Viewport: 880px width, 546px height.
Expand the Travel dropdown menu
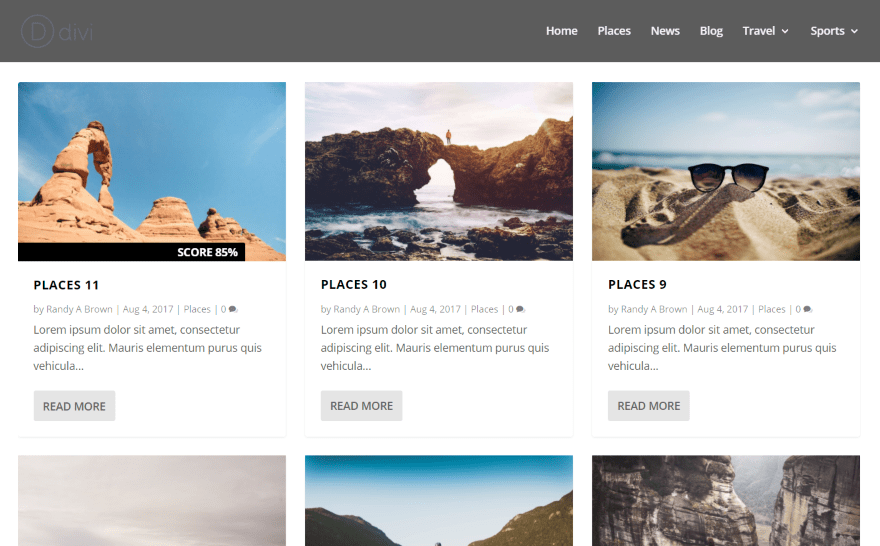click(766, 31)
